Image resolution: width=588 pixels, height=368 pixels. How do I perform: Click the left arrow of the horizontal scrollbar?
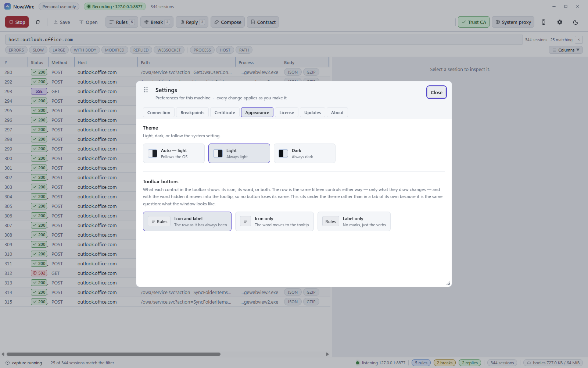pyautogui.click(x=3, y=354)
